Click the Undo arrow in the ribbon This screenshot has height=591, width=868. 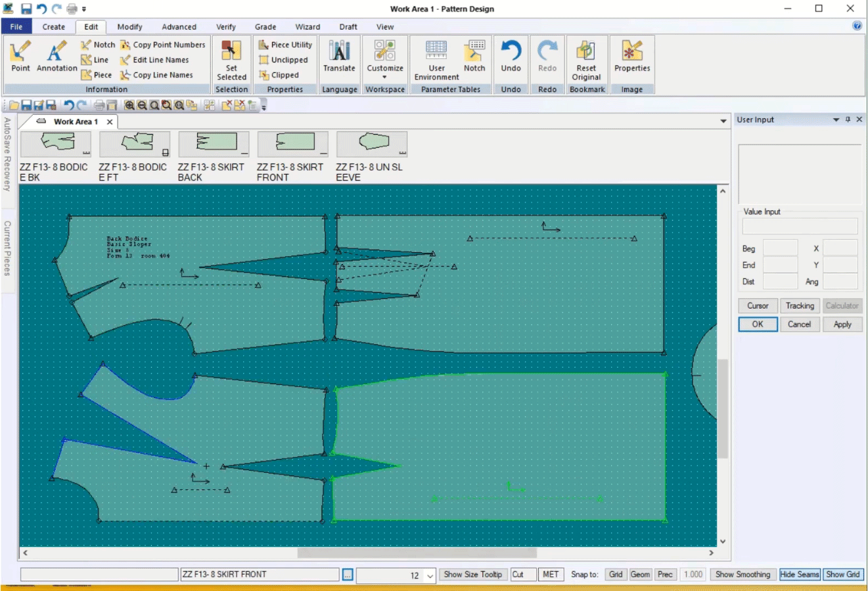point(511,51)
